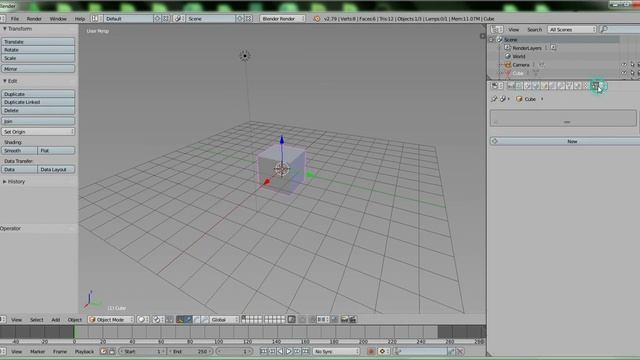
Task: Open the Render menu in top bar
Action: click(x=34, y=19)
